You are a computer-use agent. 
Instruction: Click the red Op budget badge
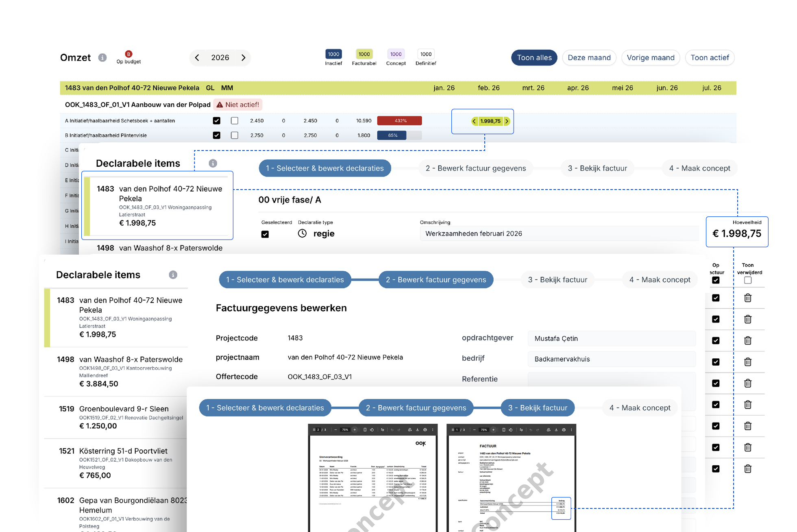coord(128,54)
